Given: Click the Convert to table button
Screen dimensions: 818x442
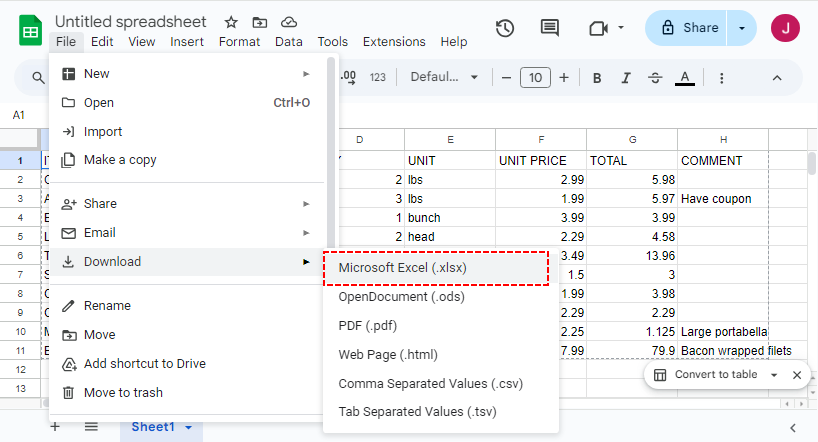Looking at the screenshot, I should tap(705, 375).
